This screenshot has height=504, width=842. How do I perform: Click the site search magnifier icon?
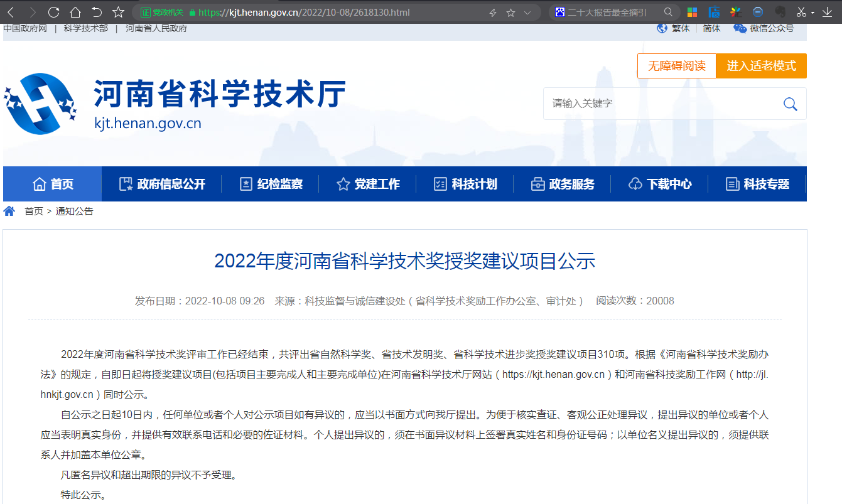789,104
